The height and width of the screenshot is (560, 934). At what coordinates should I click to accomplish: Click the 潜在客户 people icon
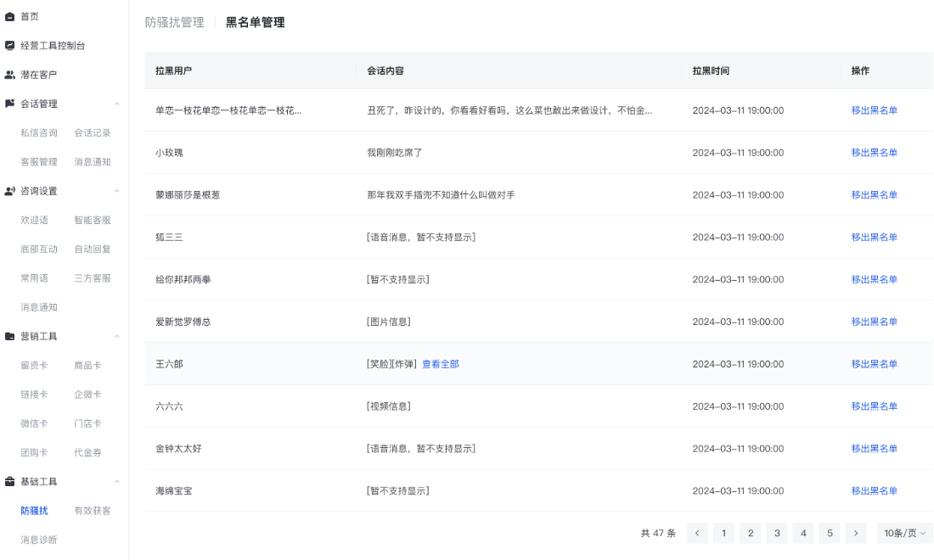(9, 75)
